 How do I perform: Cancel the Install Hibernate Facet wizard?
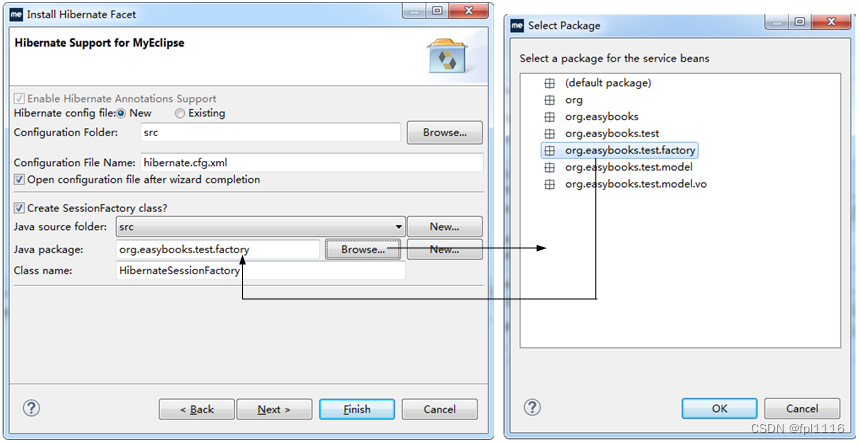[439, 409]
